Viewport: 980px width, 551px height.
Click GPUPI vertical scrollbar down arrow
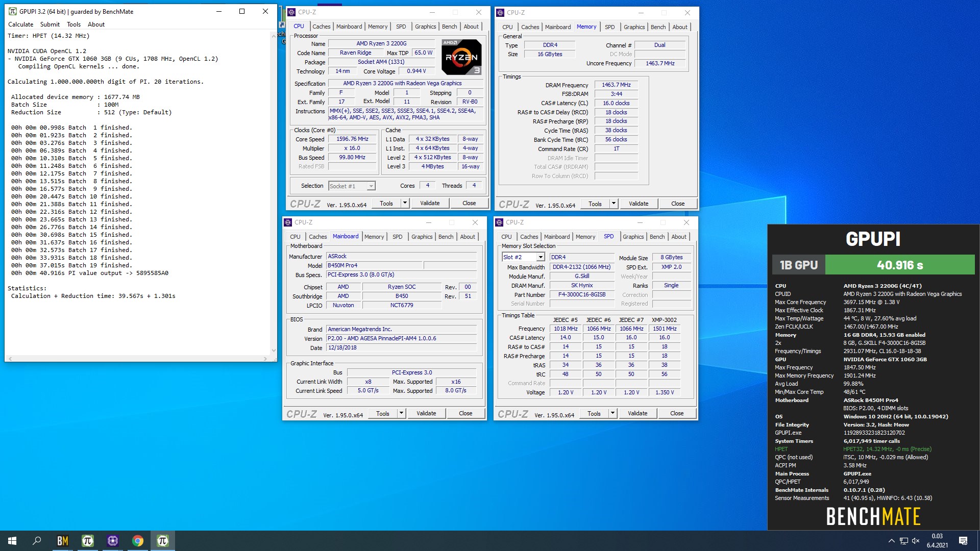pos(274,350)
